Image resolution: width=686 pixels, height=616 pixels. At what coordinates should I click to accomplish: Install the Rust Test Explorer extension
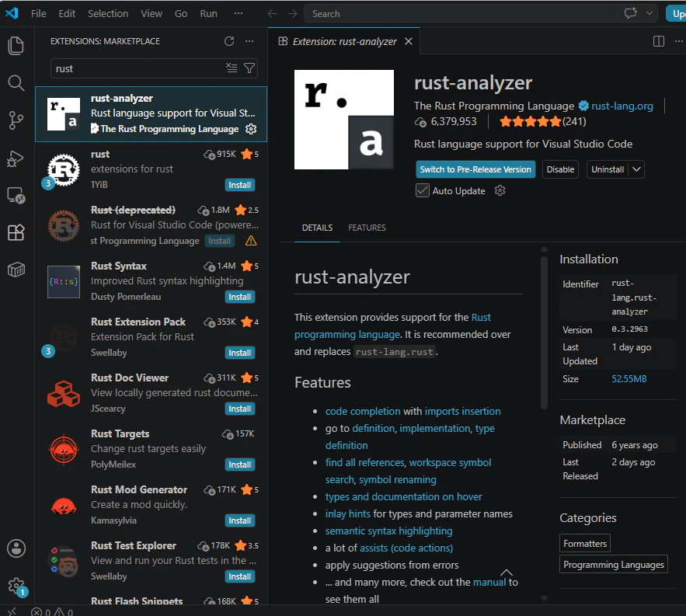240,576
